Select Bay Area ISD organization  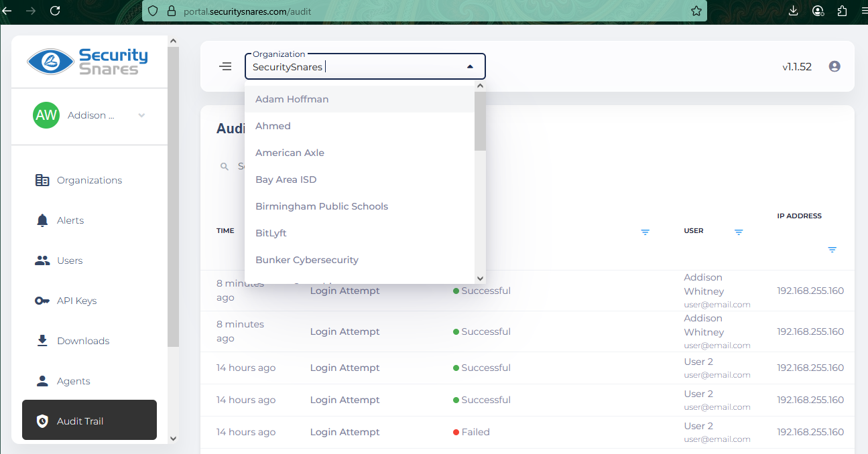point(359,179)
